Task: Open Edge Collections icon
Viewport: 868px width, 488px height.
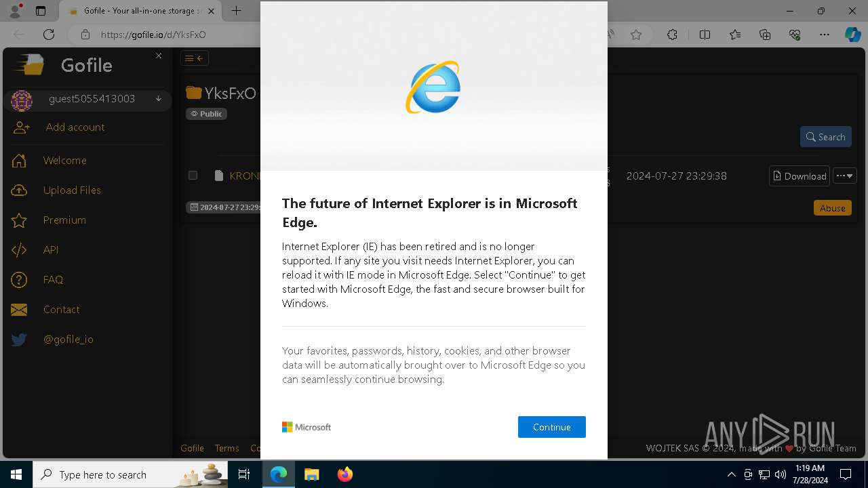Action: point(765,35)
